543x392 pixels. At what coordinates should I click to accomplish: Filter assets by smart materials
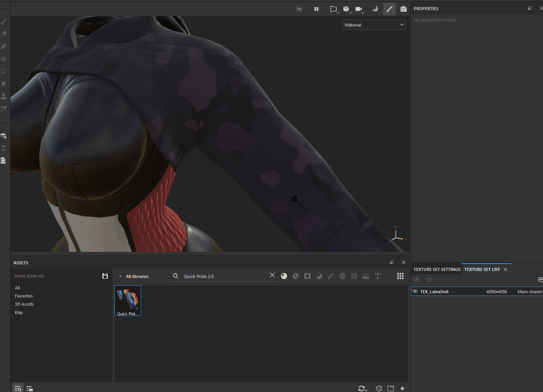coord(296,276)
